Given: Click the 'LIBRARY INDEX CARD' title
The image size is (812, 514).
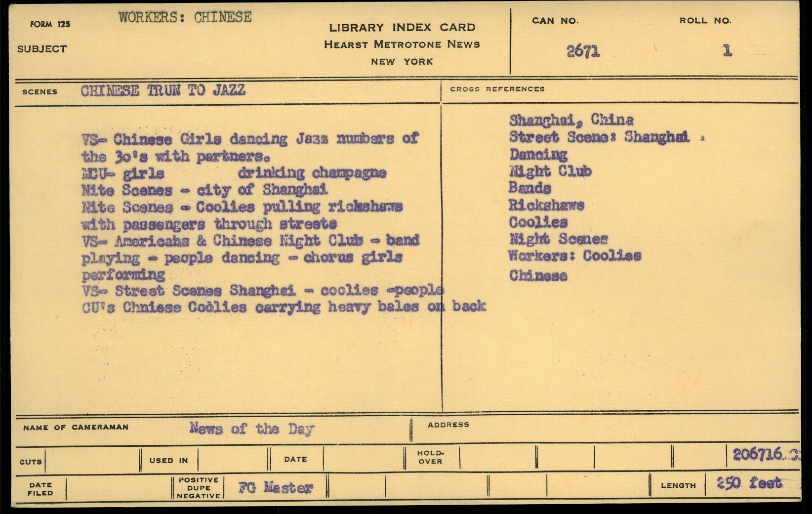Looking at the screenshot, I should [x=402, y=28].
